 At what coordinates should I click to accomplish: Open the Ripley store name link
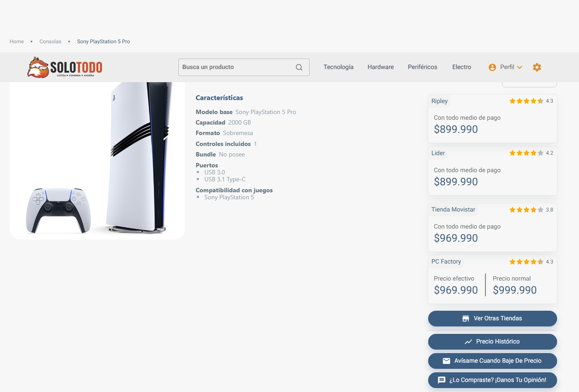439,101
